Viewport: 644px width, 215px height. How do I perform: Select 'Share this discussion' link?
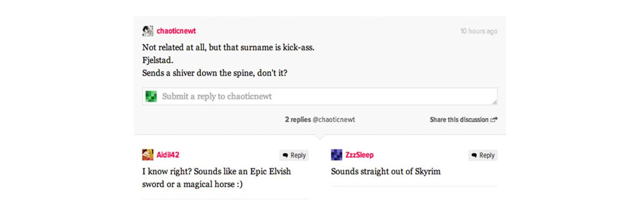463,120
